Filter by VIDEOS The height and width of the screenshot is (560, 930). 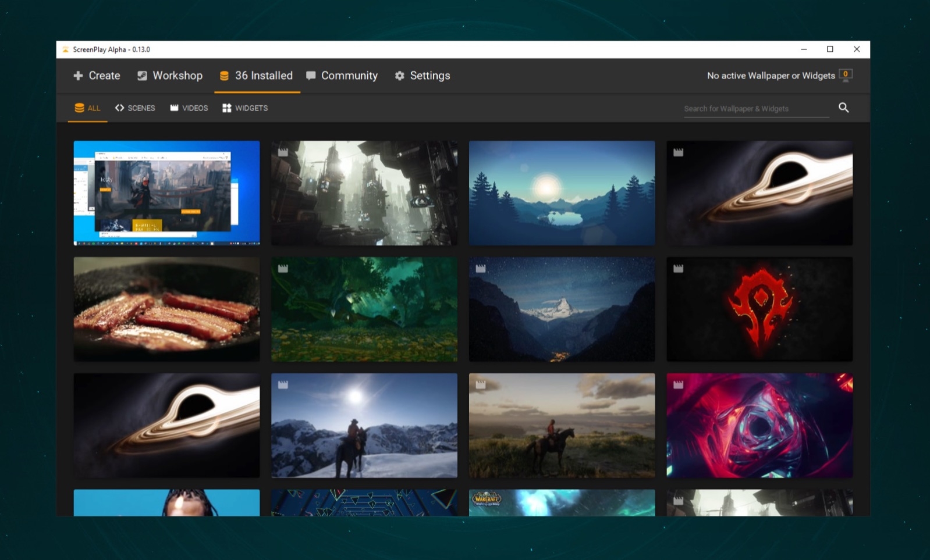(x=189, y=108)
